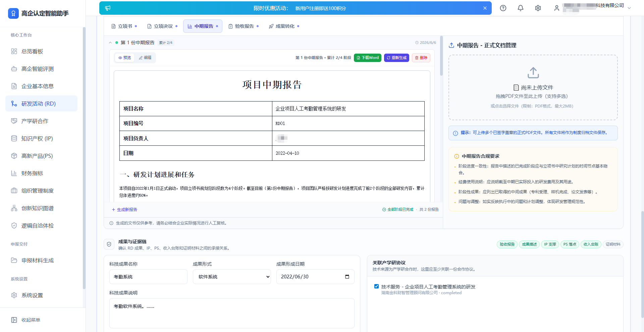Click the report preview inner scrollbar
The image size is (644, 332).
tap(441, 56)
